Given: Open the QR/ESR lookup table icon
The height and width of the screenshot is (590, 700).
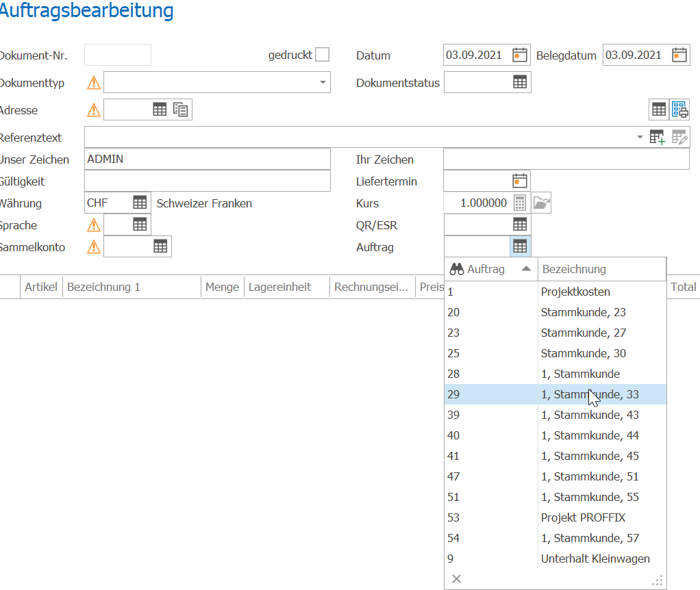Looking at the screenshot, I should click(520, 225).
